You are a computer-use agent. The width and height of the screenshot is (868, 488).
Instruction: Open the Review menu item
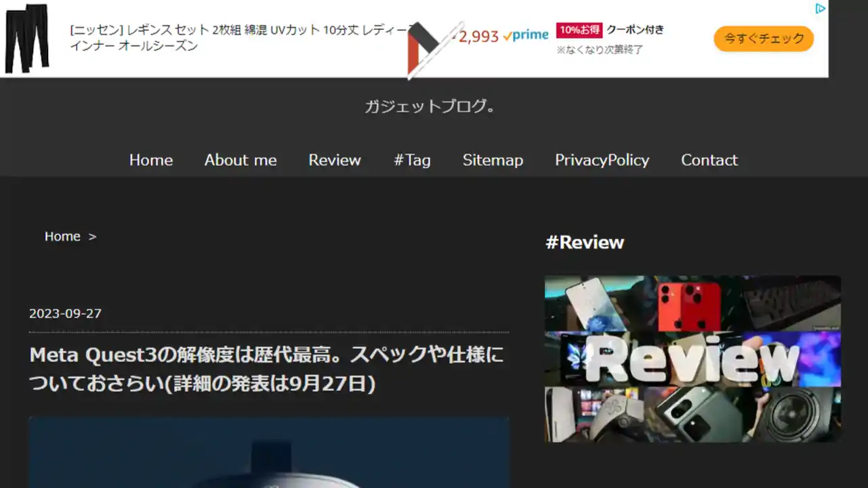point(335,160)
